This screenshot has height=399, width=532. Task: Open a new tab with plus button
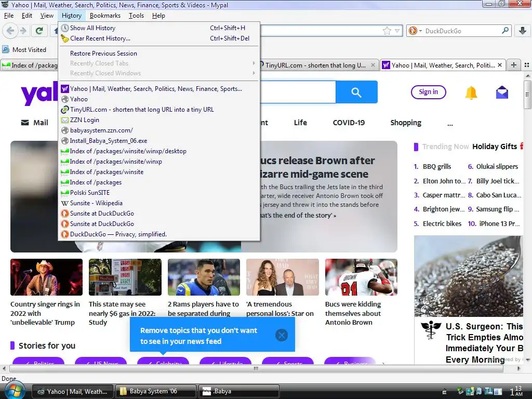coord(514,65)
